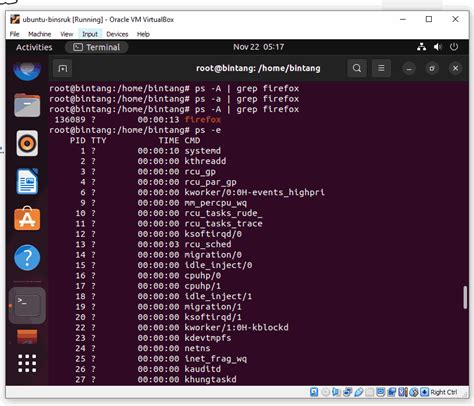This screenshot has height=406, width=474.
Task: Click the recording status icon
Action: pyautogui.click(x=392, y=392)
